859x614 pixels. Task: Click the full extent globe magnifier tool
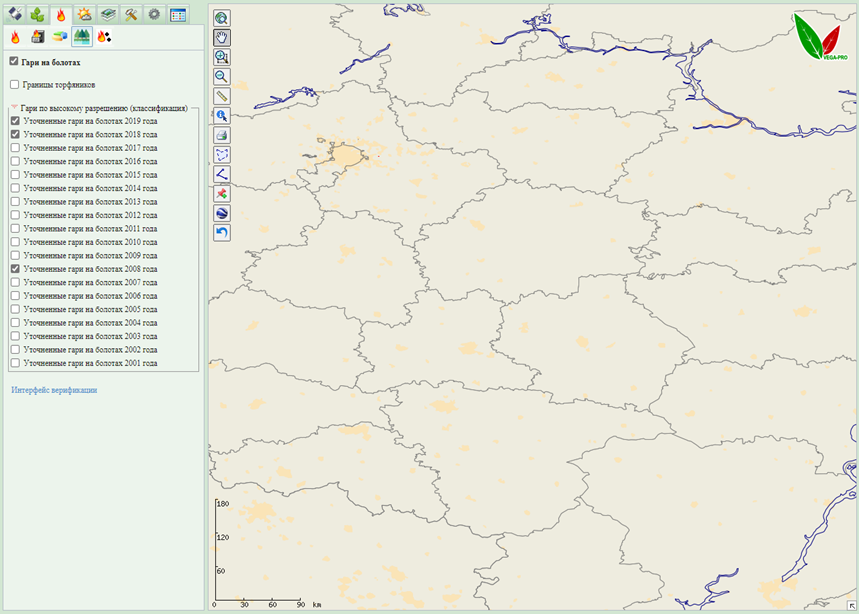tap(222, 18)
